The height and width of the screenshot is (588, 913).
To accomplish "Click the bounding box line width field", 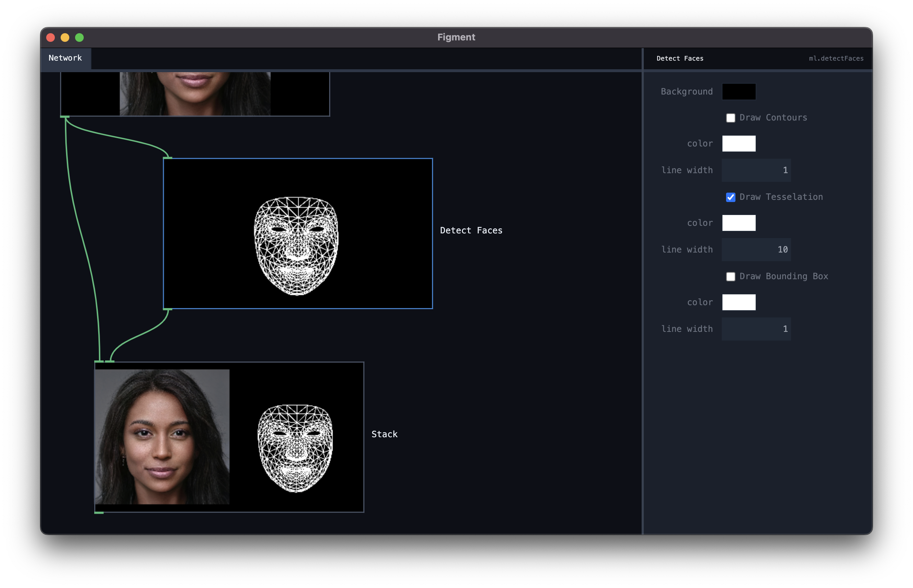I will coord(756,329).
